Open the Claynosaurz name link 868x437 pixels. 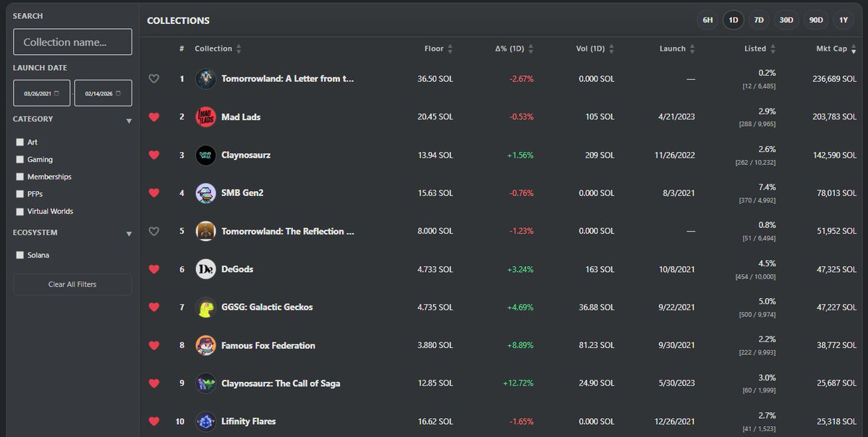click(246, 155)
